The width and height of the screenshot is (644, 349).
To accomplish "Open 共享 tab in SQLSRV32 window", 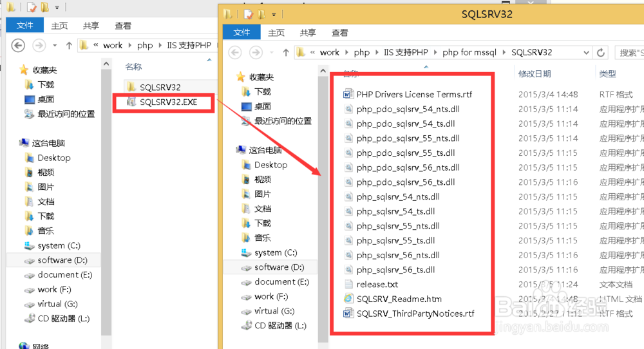I will 308,32.
